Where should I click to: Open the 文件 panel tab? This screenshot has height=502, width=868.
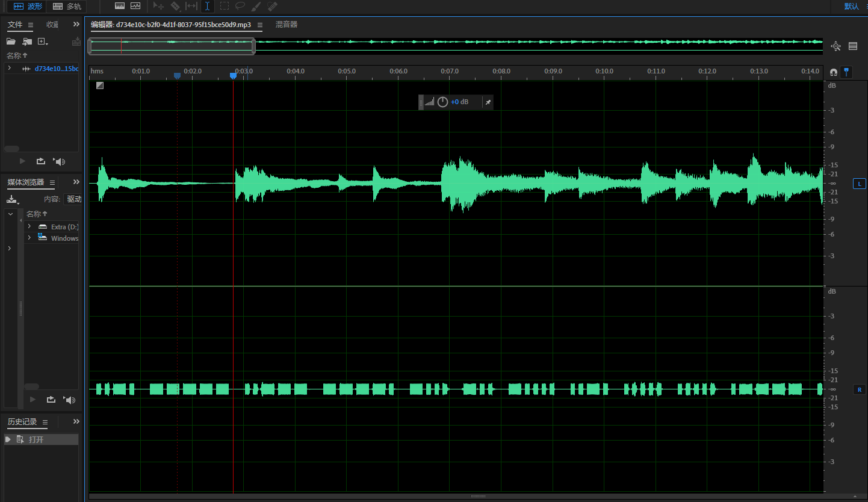(x=15, y=25)
